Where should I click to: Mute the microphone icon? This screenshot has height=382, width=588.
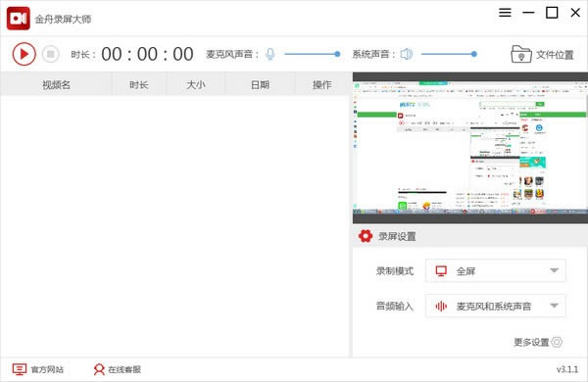pyautogui.click(x=270, y=54)
